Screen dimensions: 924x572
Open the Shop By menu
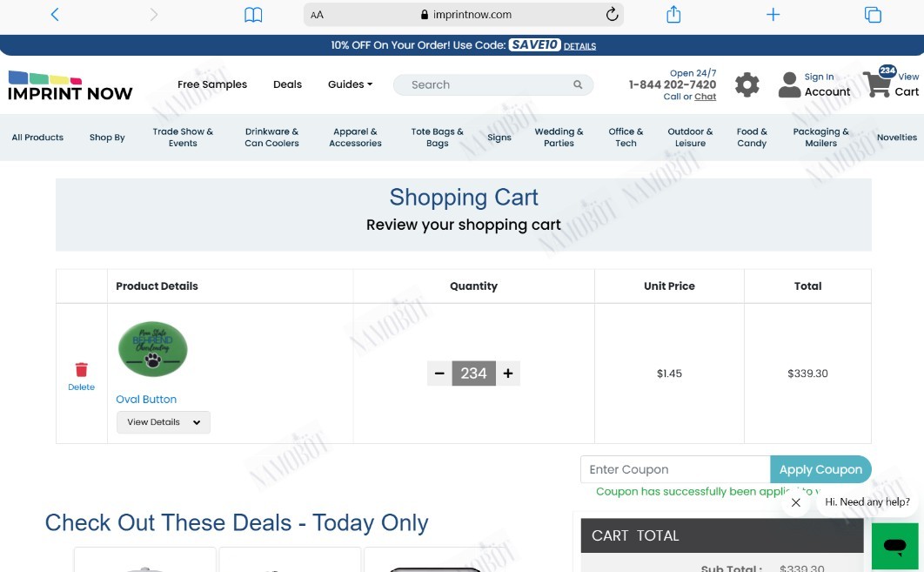pyautogui.click(x=107, y=138)
